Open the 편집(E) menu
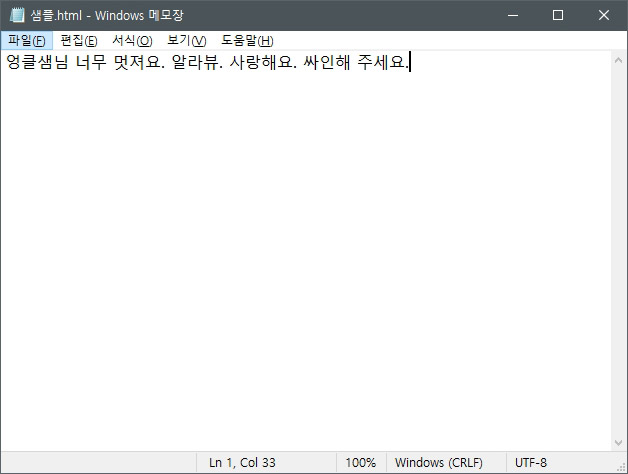The height and width of the screenshot is (474, 628). tap(78, 40)
